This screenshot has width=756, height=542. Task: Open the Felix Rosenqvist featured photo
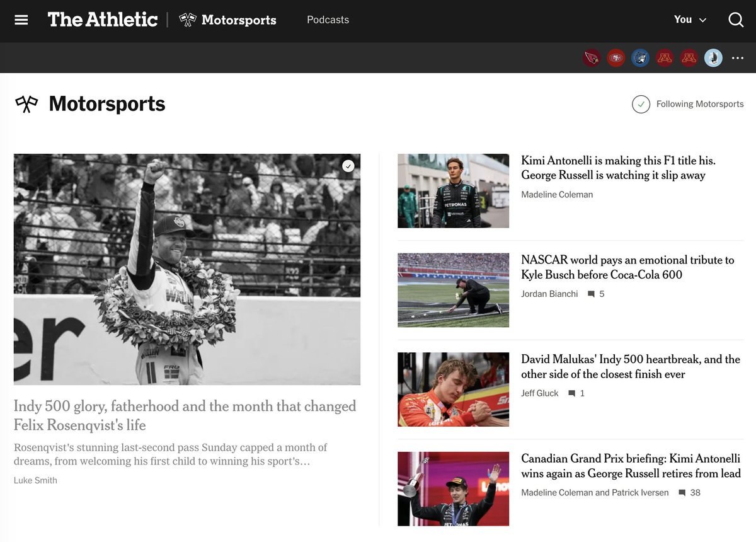187,269
